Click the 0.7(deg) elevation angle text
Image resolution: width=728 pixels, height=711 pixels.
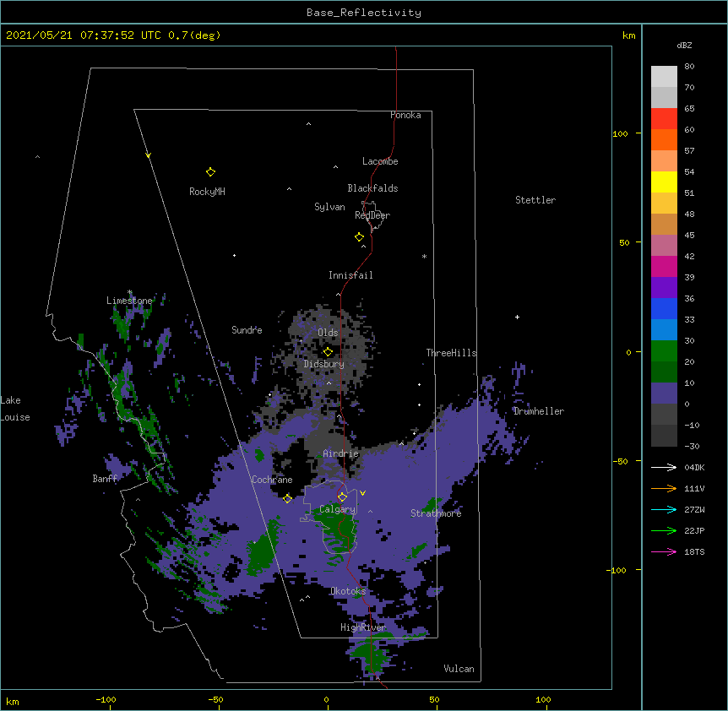click(194, 35)
